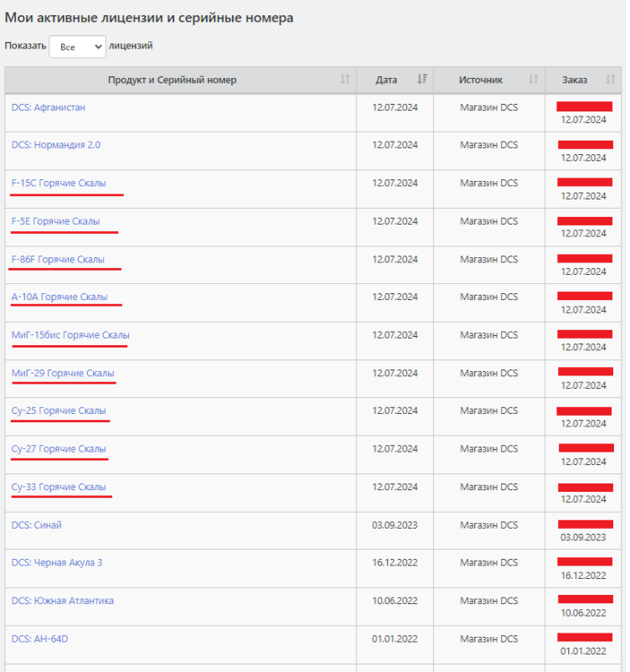This screenshot has width=630, height=672.
Task: Click the F-15C Горячие Скалы link
Action: click(58, 183)
